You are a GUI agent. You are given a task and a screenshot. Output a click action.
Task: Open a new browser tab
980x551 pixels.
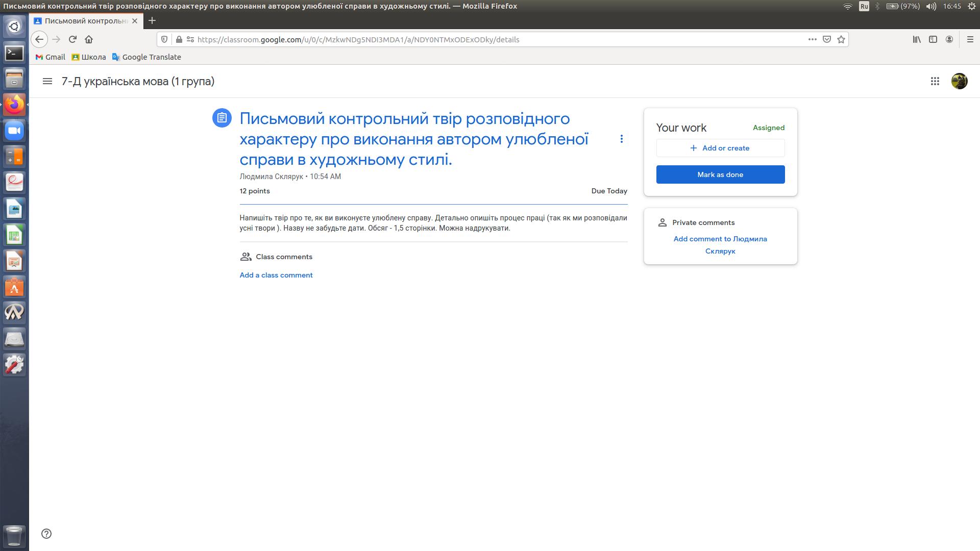pos(152,21)
